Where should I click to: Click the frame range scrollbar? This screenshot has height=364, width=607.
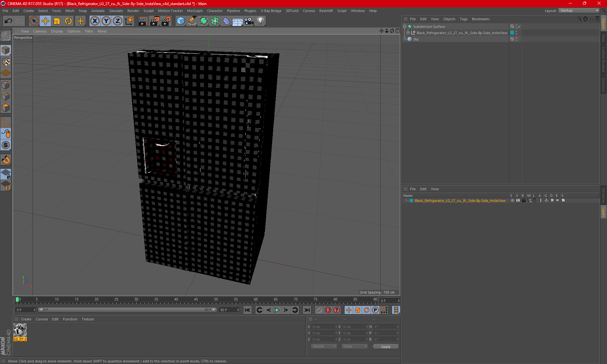(127, 310)
